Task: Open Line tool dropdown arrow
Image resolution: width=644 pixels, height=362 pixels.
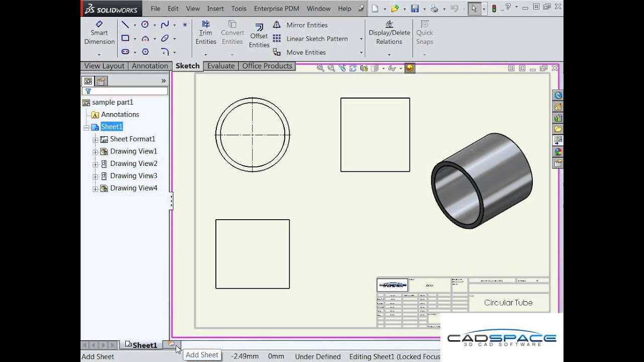Action: pos(135,25)
